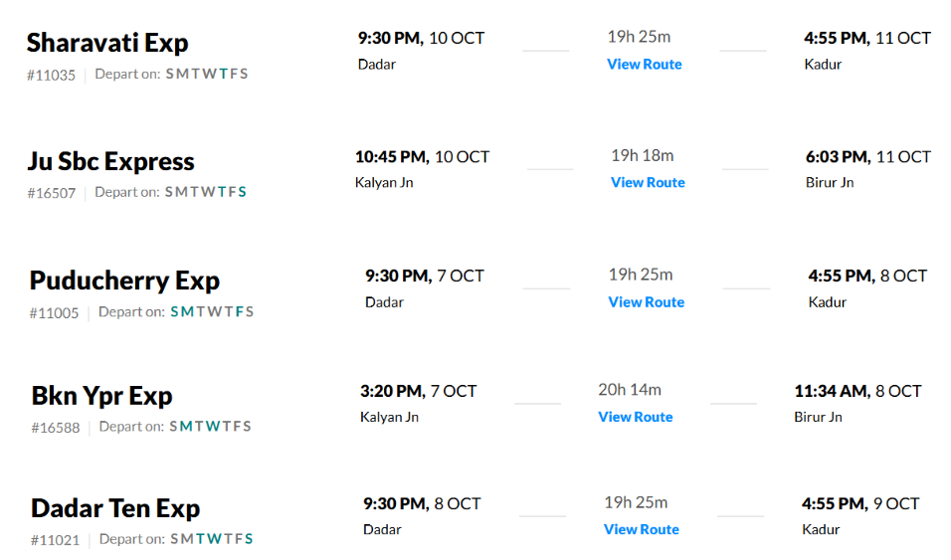Select the Dadar Ten Exp train name
The height and width of the screenshot is (560, 951).
115,508
